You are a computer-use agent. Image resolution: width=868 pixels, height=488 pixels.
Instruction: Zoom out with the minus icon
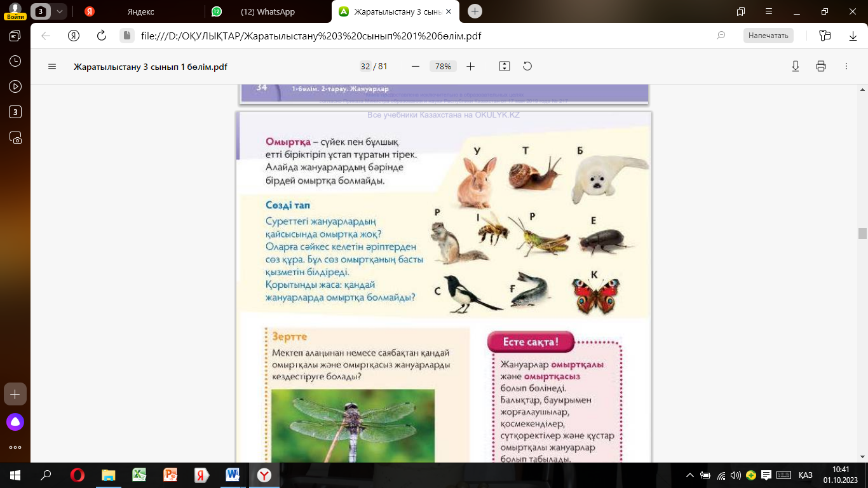[416, 67]
